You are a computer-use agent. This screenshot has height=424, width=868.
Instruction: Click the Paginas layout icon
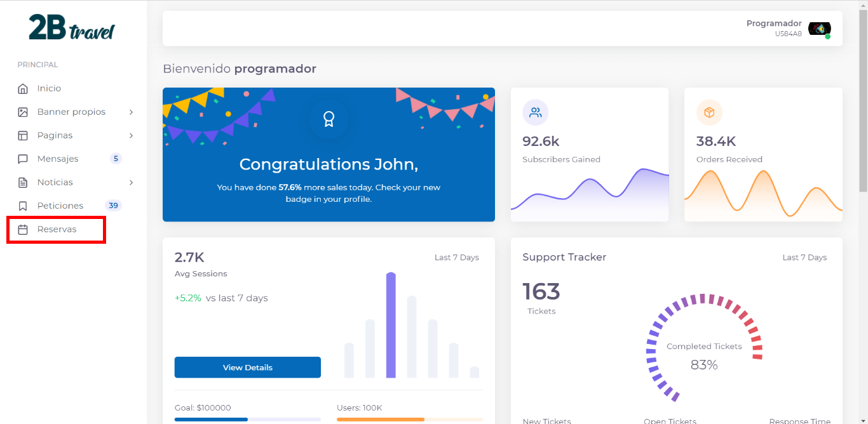[x=23, y=135]
